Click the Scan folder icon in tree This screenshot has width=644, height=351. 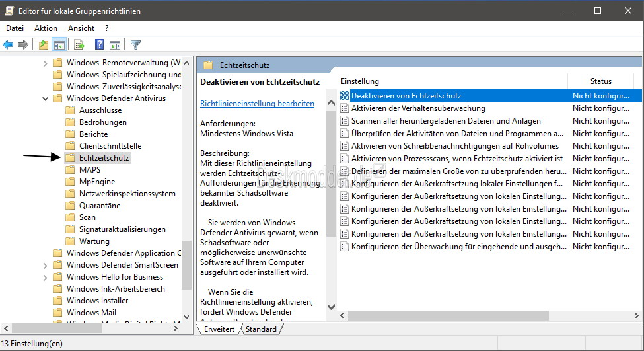[70, 217]
